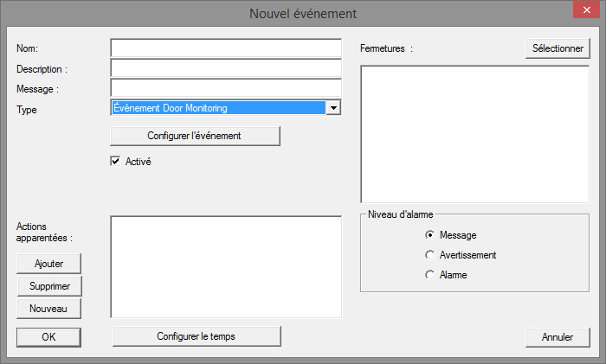Click the Nouveau button
Viewport: 606px width, 364px height.
point(48,309)
